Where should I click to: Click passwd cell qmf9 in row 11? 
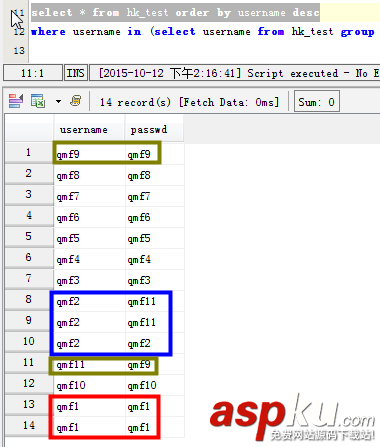155,364
